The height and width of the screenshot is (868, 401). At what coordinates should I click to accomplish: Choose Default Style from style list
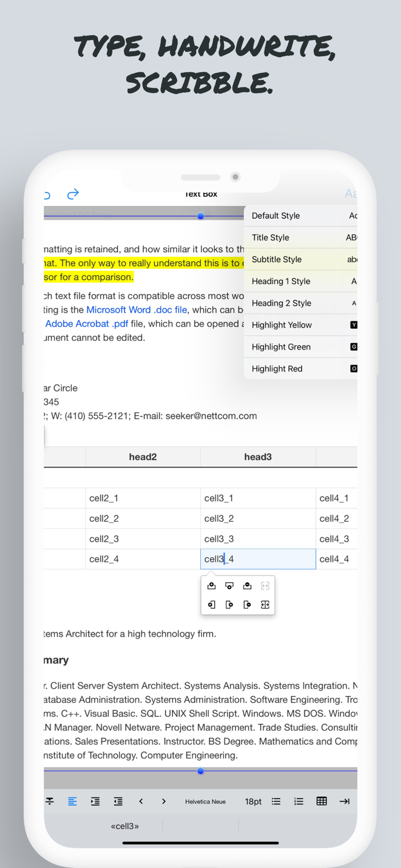pyautogui.click(x=301, y=215)
